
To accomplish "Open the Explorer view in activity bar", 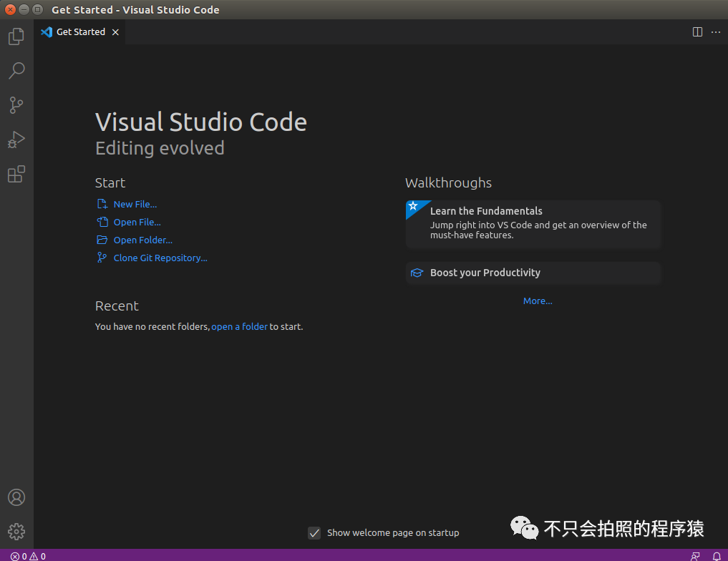I will (16, 36).
